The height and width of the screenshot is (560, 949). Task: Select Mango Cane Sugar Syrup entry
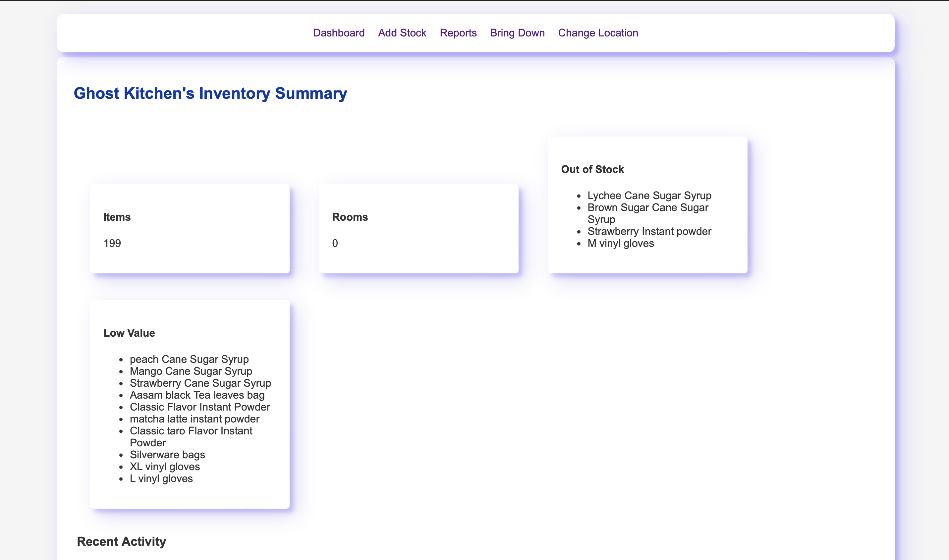[191, 371]
